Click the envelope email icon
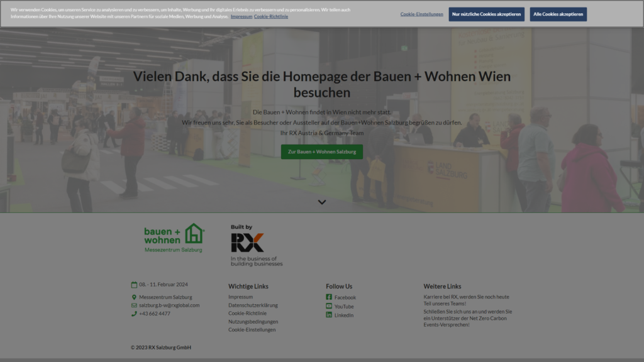The image size is (644, 362). [134, 305]
